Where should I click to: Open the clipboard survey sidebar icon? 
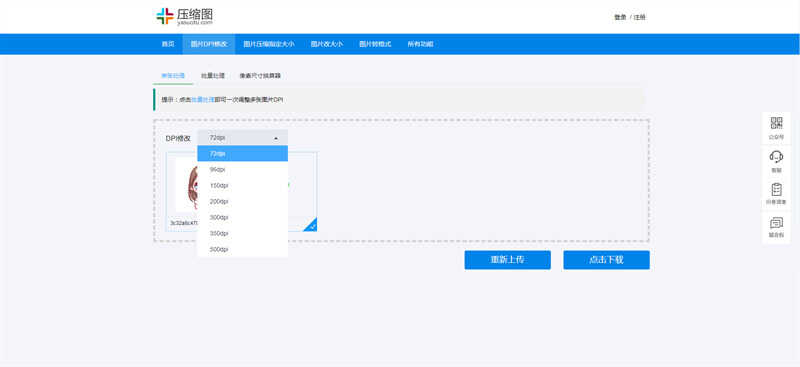[776, 194]
